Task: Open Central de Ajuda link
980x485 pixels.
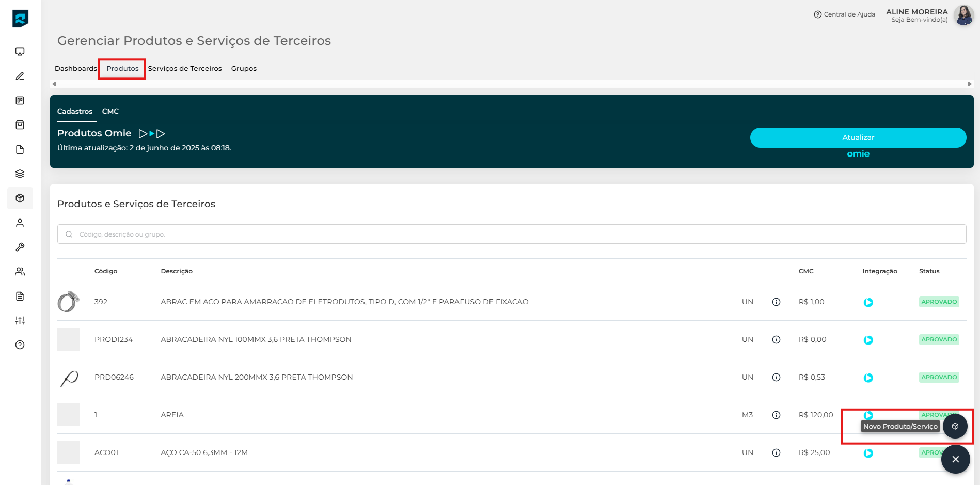Action: [x=844, y=14]
